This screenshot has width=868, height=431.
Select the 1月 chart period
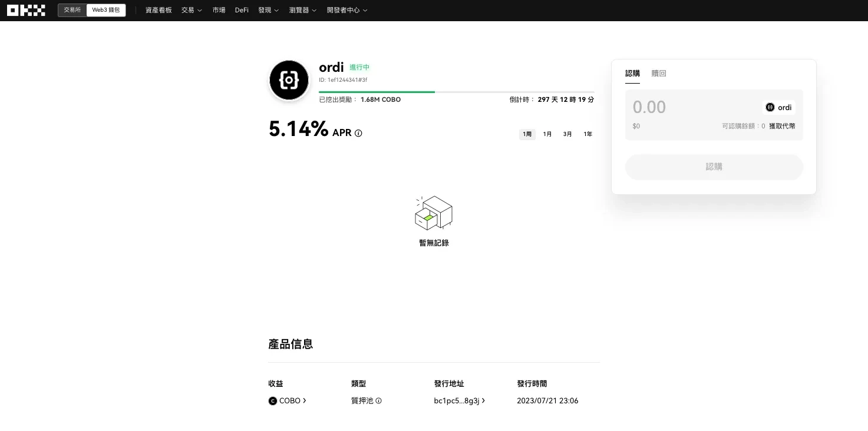(547, 134)
